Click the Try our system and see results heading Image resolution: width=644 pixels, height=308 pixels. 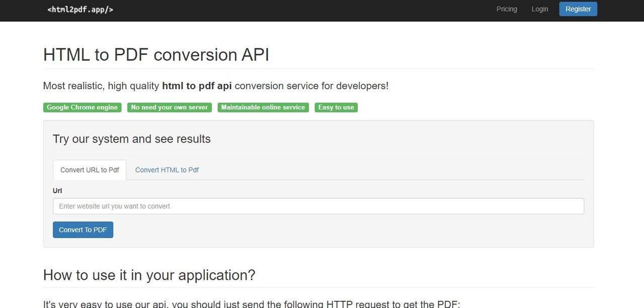[132, 139]
